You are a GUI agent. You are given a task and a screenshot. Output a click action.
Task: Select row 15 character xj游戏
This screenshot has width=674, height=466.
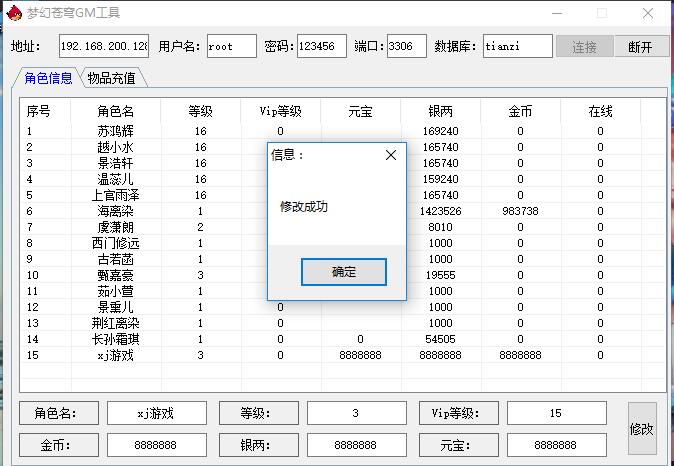coord(115,355)
